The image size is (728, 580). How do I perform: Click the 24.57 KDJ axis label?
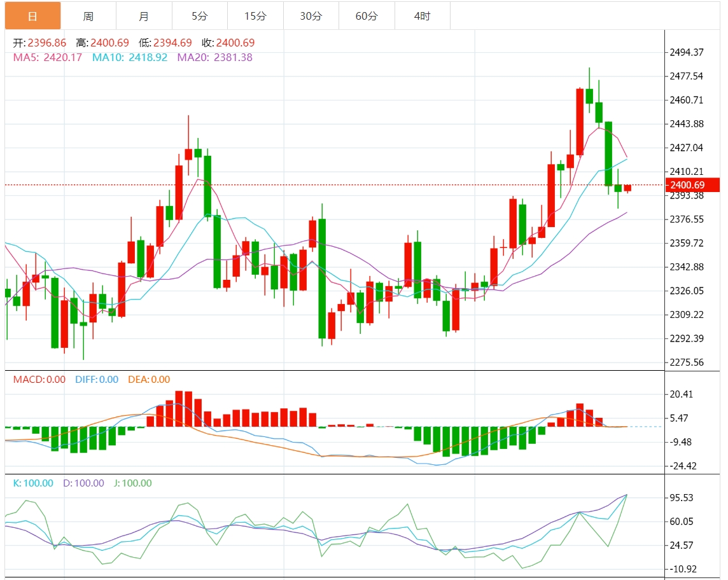point(681,545)
